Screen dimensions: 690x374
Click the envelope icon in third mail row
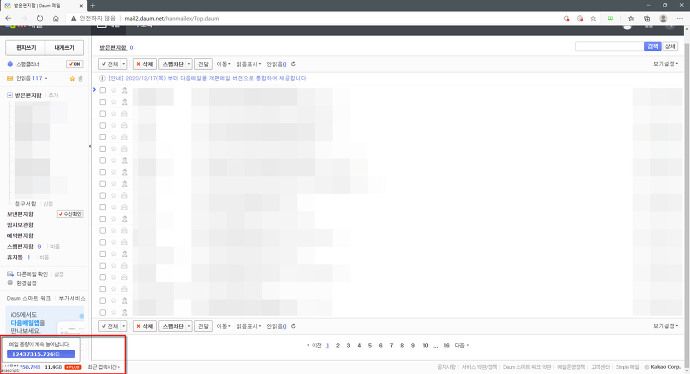(x=124, y=114)
